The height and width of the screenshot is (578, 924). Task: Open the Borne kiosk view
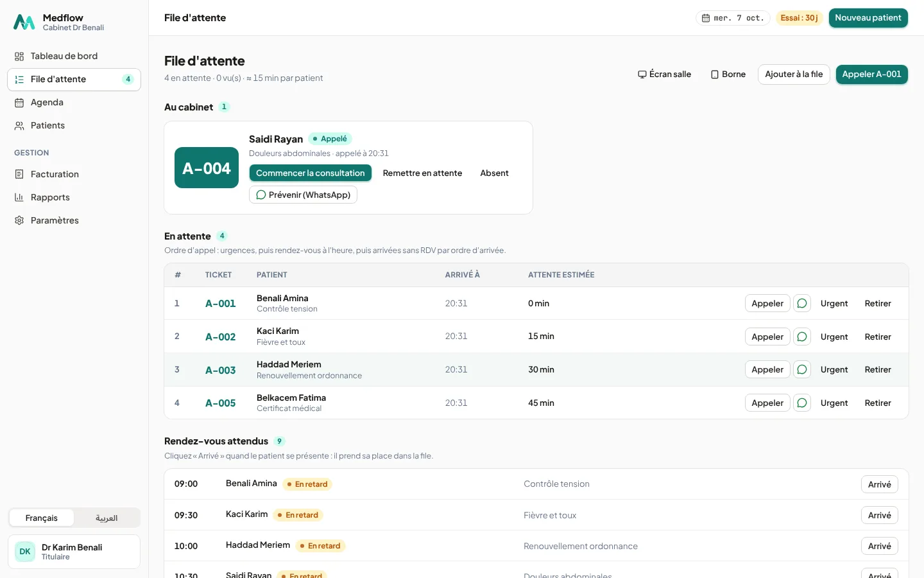728,74
